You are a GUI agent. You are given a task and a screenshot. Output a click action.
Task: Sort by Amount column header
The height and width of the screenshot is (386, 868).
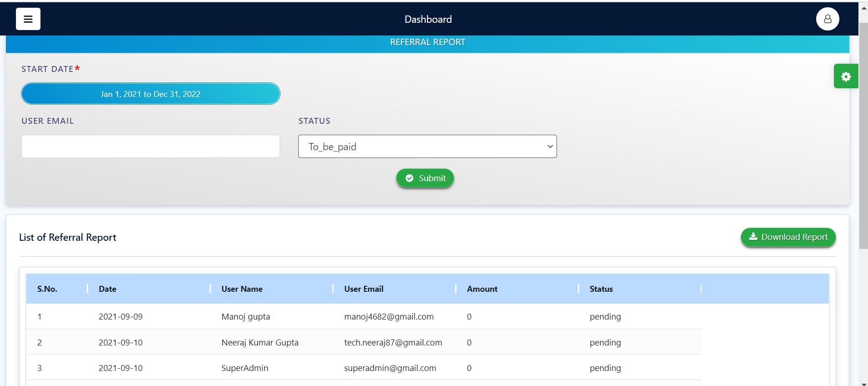point(482,289)
